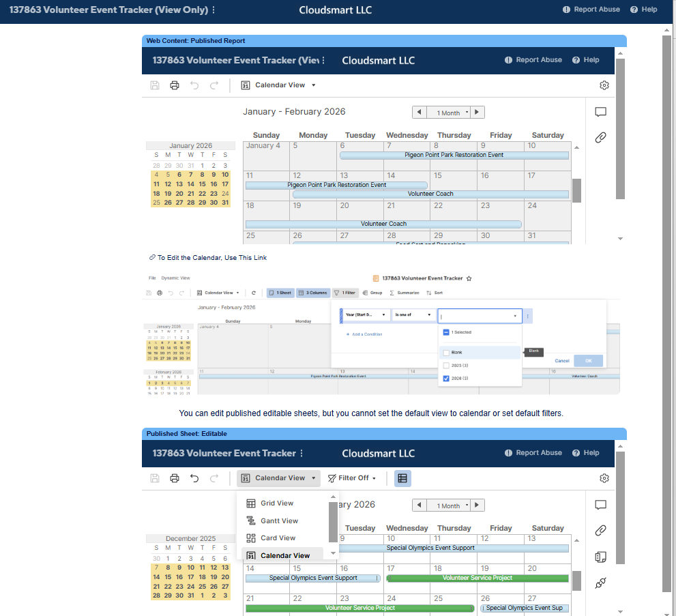Open the attachments paperclip beside the January calendar
Screen dimensions: 676x616
click(x=600, y=138)
